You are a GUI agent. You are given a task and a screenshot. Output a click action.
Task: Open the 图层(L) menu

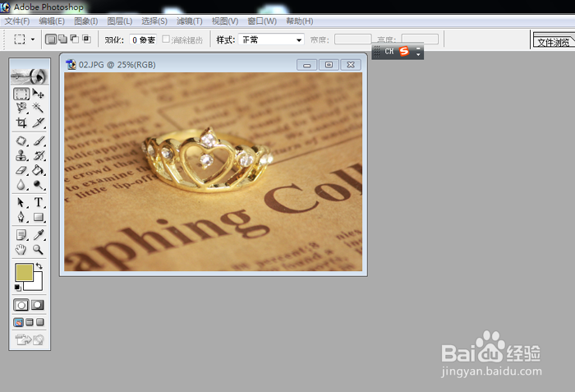(120, 21)
